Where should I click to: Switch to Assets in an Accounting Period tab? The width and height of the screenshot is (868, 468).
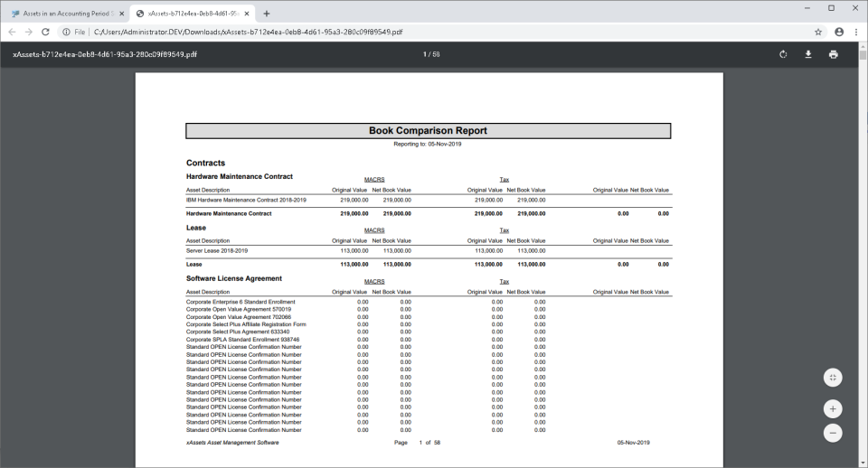point(67,14)
